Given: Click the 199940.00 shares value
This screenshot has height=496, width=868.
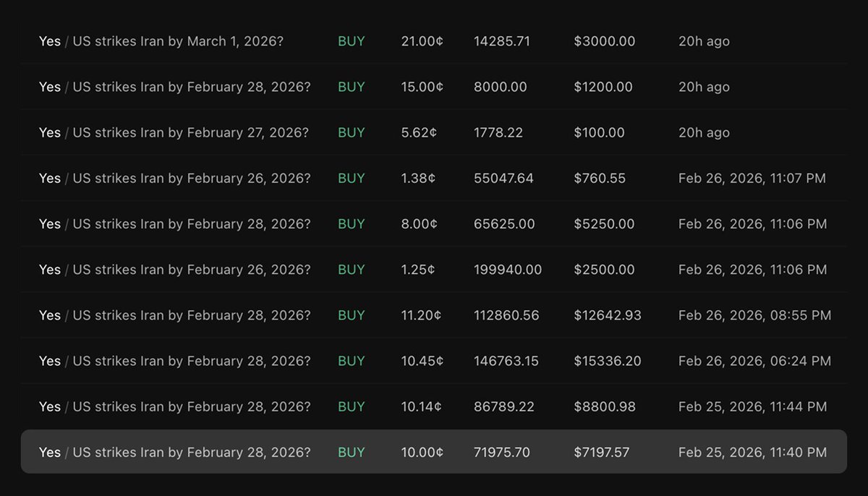Looking at the screenshot, I should point(507,270).
